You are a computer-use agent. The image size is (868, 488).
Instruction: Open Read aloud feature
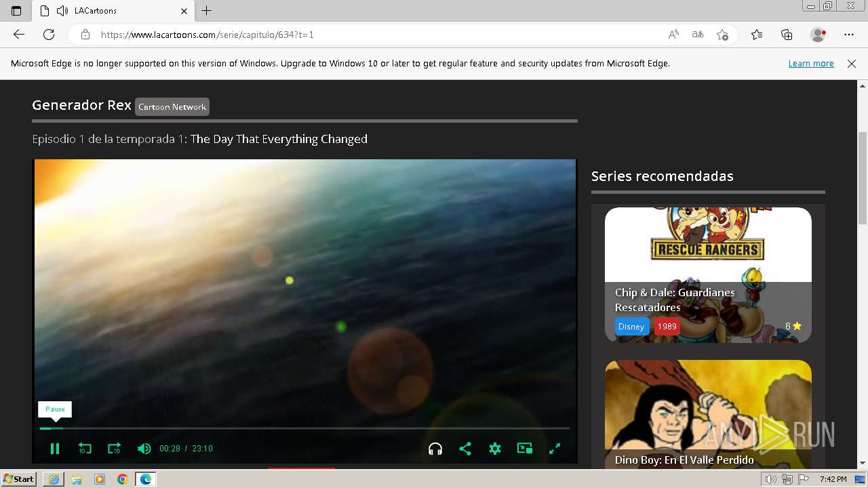(x=673, y=35)
